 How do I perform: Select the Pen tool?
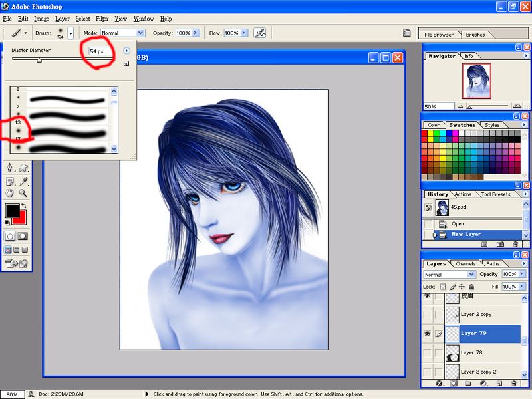point(10,168)
